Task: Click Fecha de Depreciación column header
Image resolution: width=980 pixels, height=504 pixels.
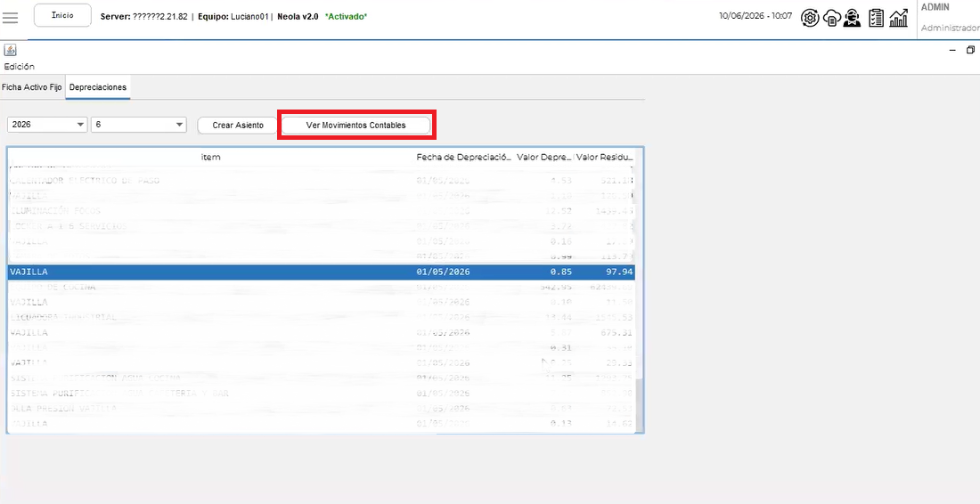Action: [x=464, y=157]
